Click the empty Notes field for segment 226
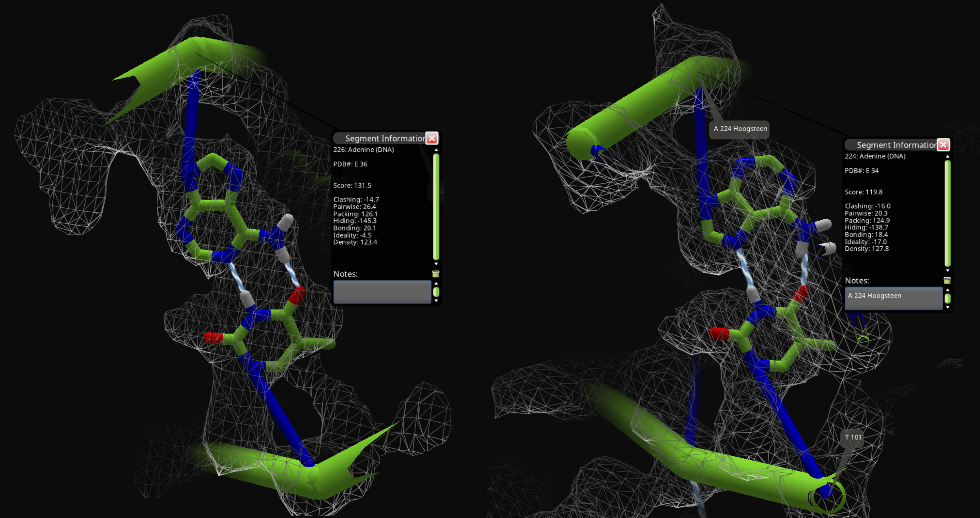980x518 pixels. pos(382,292)
